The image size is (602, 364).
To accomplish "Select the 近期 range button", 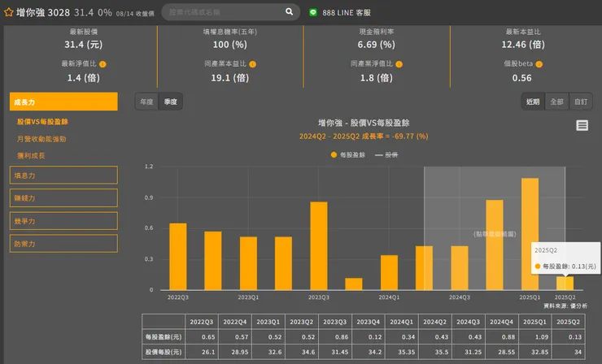I will (533, 102).
